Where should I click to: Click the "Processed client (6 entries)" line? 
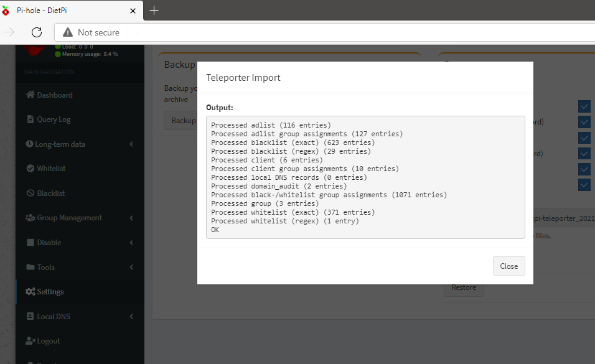point(267,160)
